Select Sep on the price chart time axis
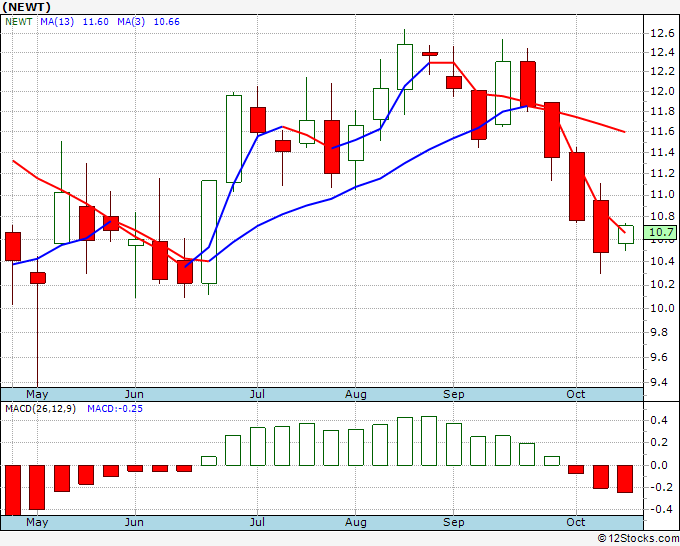The height and width of the screenshot is (546, 680). point(454,394)
